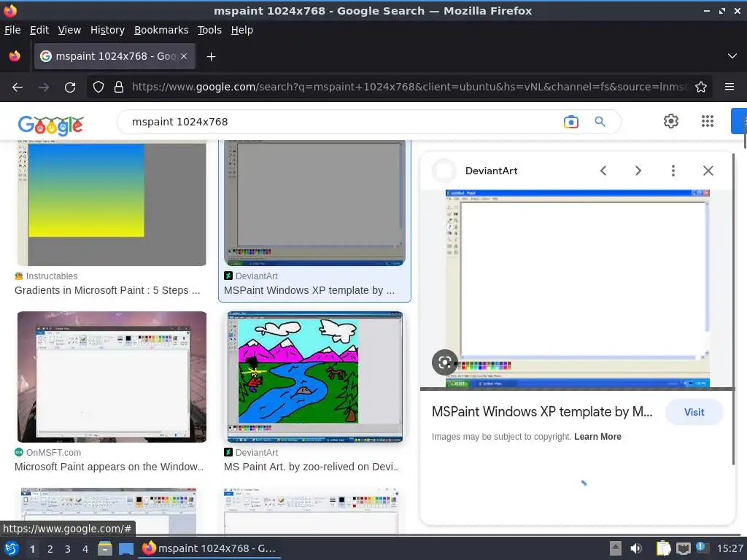Viewport: 747px width, 560px height.
Task: Search by image with camera icon
Action: tap(570, 122)
